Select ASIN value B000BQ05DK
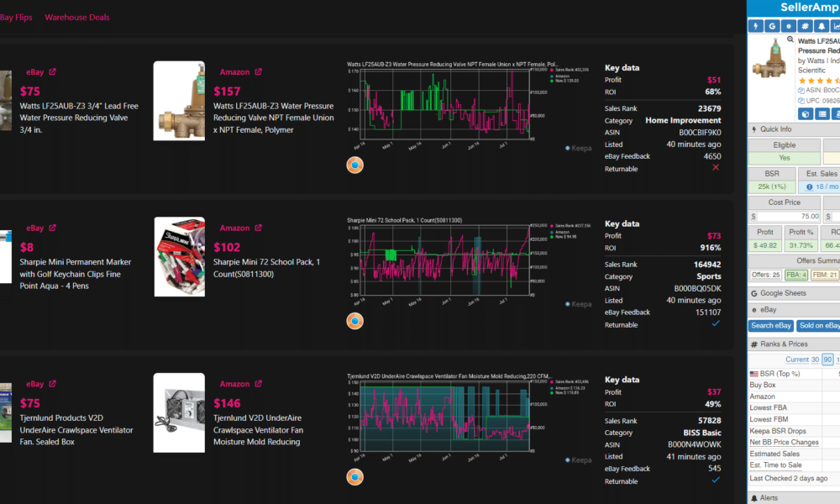This screenshot has width=840, height=504. point(697,288)
